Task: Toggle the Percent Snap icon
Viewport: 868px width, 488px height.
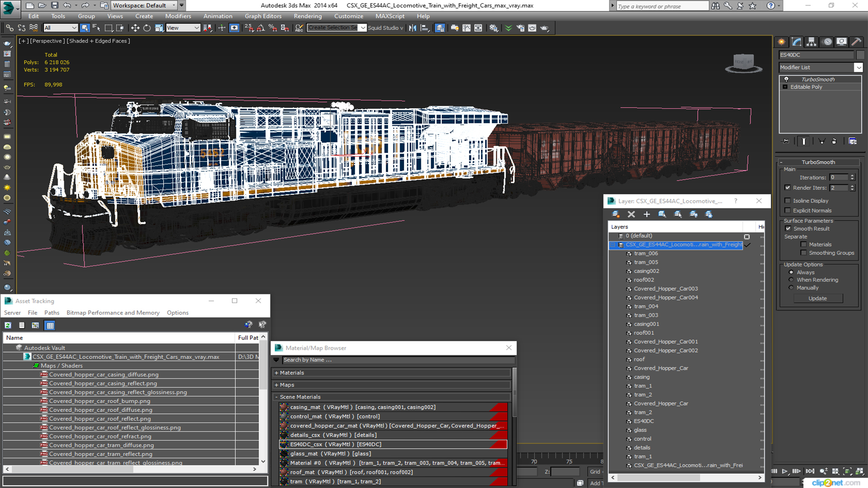Action: 273,28
